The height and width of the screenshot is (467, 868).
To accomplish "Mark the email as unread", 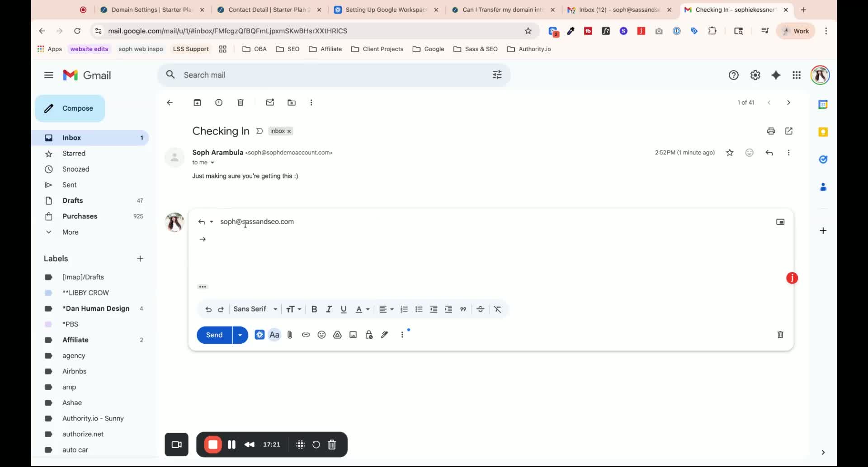I will 270,103.
